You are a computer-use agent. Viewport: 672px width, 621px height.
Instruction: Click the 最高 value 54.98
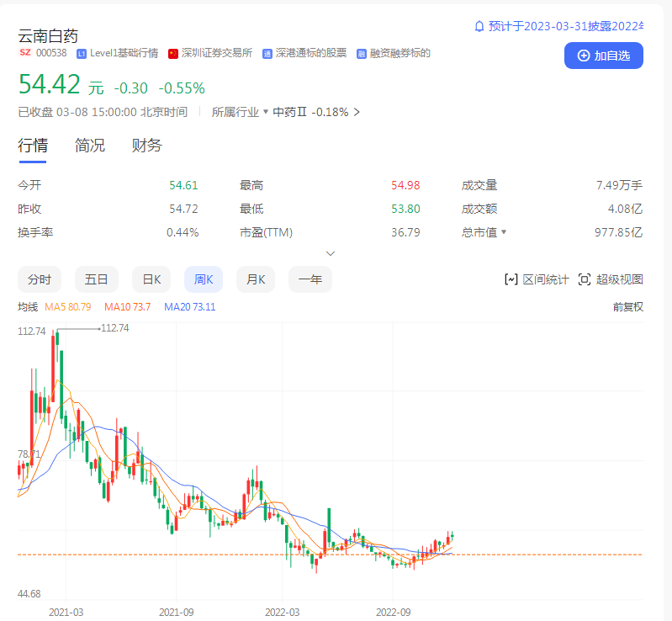[405, 185]
